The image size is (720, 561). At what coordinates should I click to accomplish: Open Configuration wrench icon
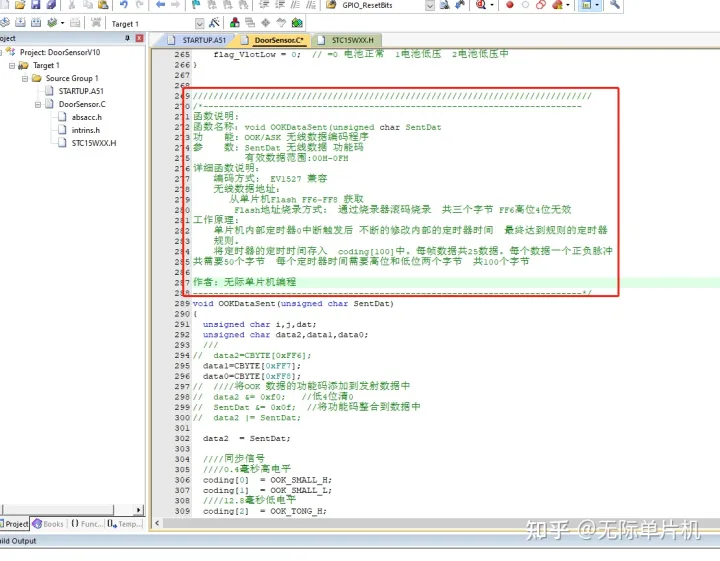click(x=615, y=5)
